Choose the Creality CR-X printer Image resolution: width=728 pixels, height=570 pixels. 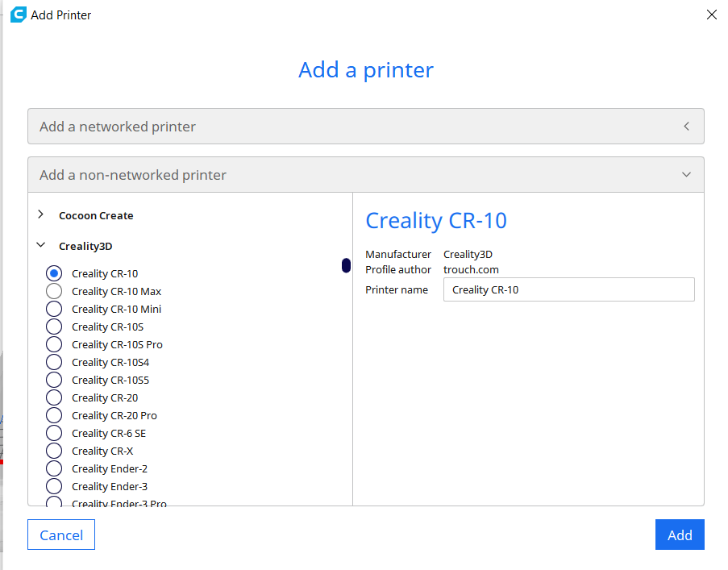[x=54, y=451]
